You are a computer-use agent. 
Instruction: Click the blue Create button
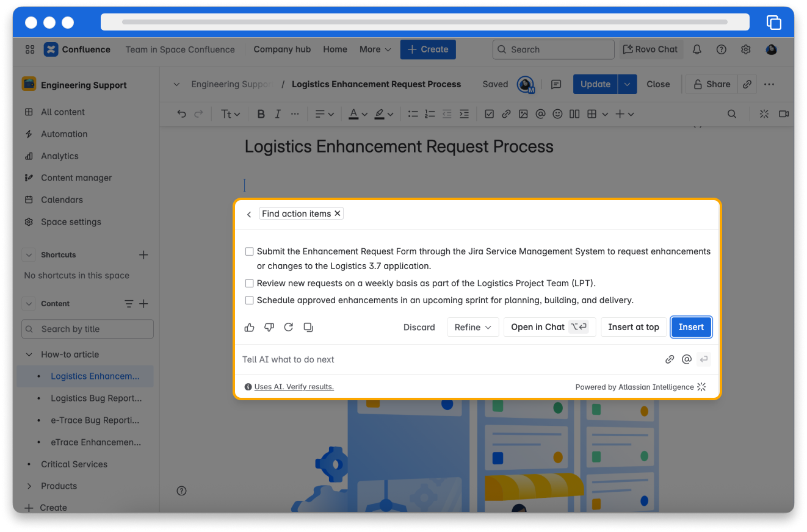point(428,49)
